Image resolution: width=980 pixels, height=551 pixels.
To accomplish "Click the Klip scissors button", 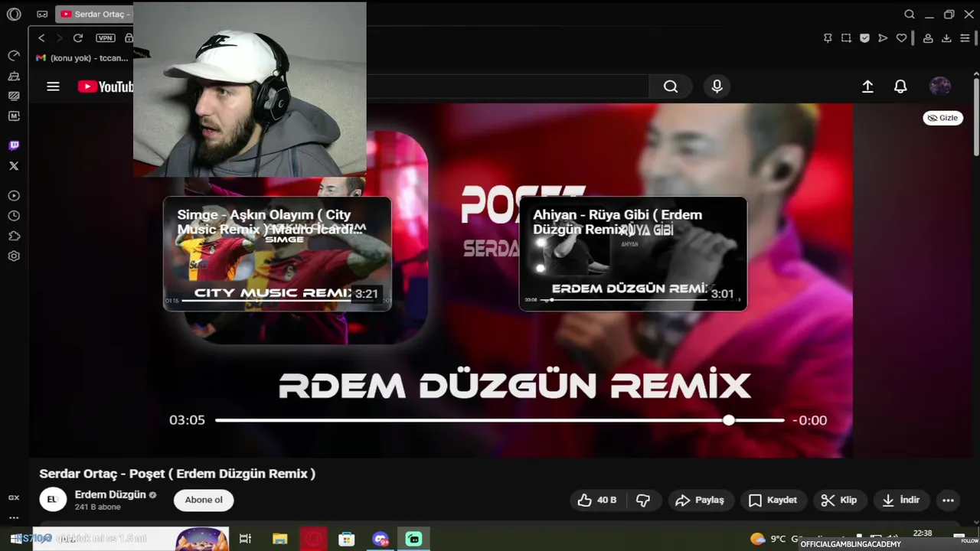I will coord(839,500).
